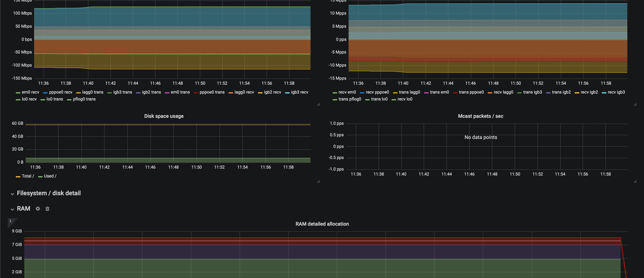644x278 pixels.
Task: Click resize handle of Mcast packets panel
Action: click(x=635, y=181)
